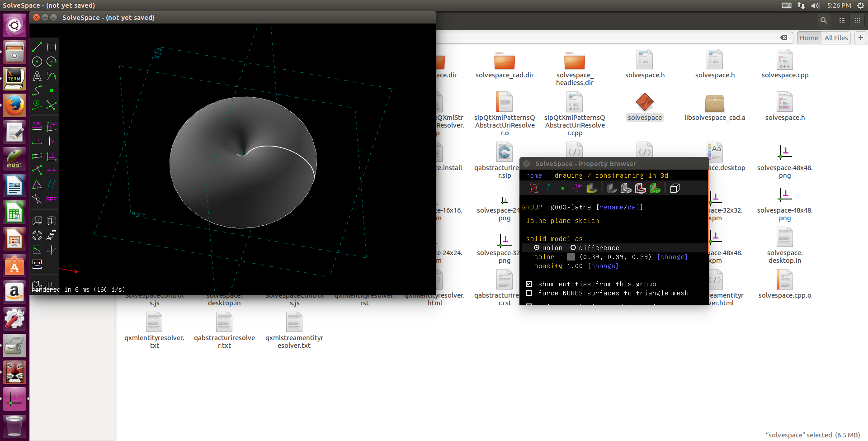Create new sketch in workplane group
This screenshot has height=441, width=868.
click(x=37, y=250)
